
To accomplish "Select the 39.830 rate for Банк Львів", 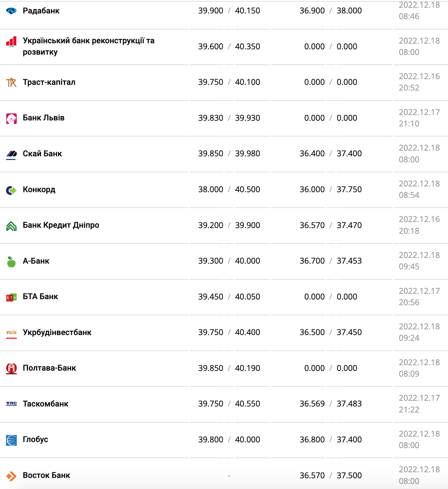I will (211, 118).
